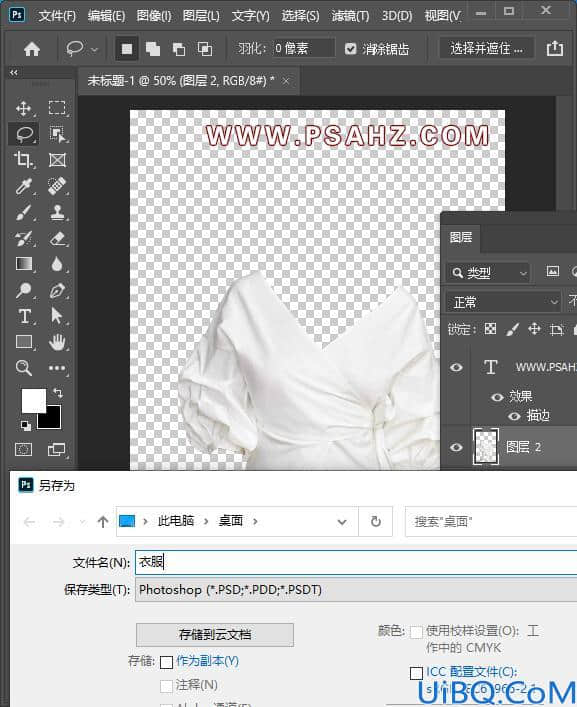
Task: Open the 文件(F) menu
Action: [57, 16]
